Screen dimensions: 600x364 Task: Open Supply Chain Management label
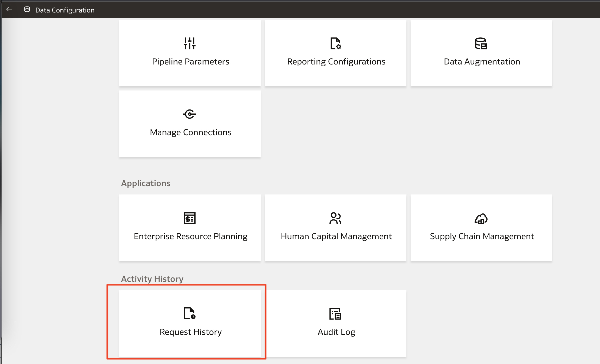pos(482,236)
